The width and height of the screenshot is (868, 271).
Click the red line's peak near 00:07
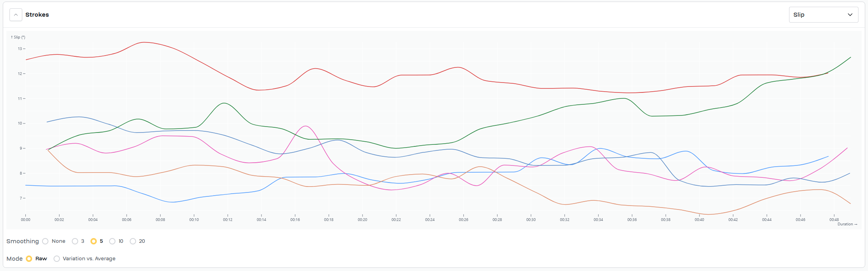coord(144,42)
